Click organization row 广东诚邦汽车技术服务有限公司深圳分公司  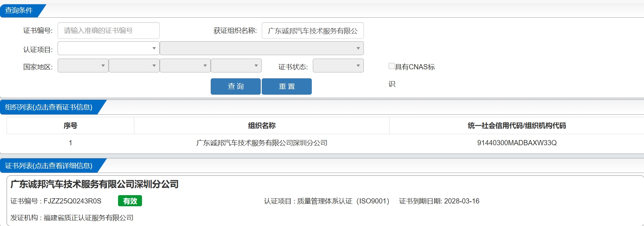pos(262,143)
